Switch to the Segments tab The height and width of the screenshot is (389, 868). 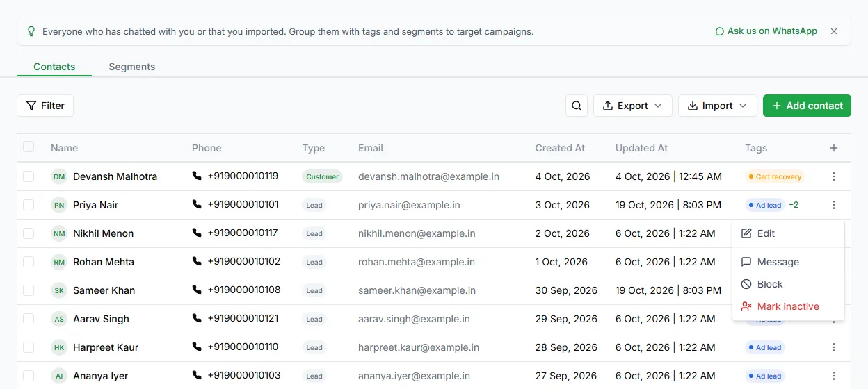click(132, 67)
